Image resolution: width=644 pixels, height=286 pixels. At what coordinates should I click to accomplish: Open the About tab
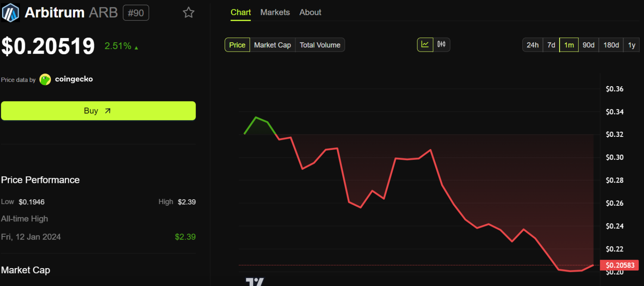click(x=310, y=12)
